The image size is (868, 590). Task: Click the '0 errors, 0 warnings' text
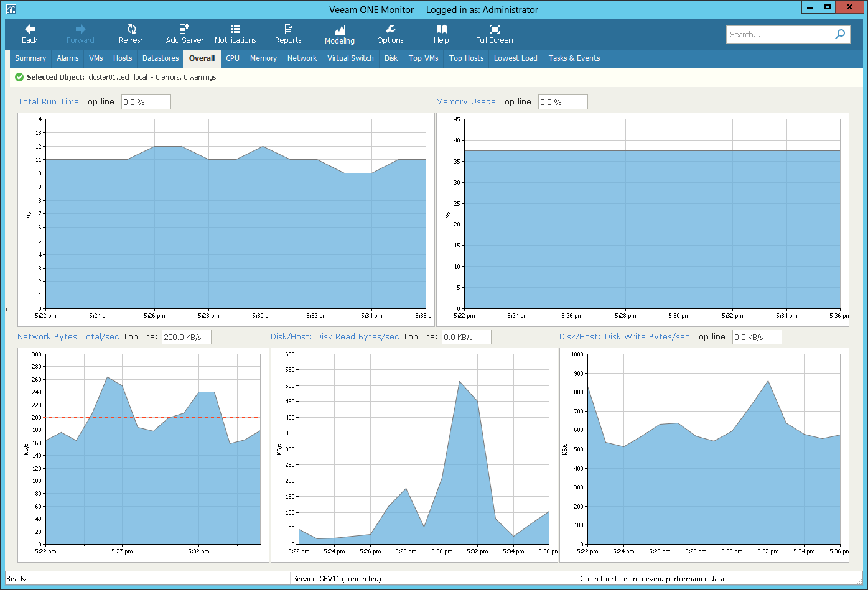point(186,77)
